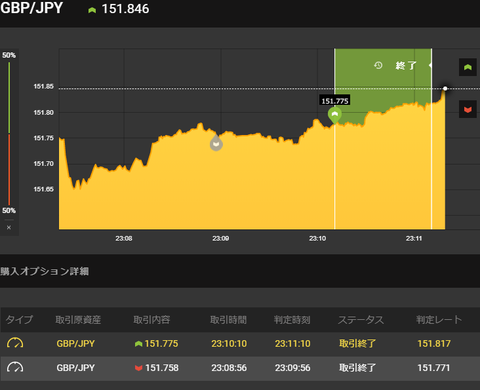
Task: Click the 取引原資産 column header
Action: click(78, 320)
